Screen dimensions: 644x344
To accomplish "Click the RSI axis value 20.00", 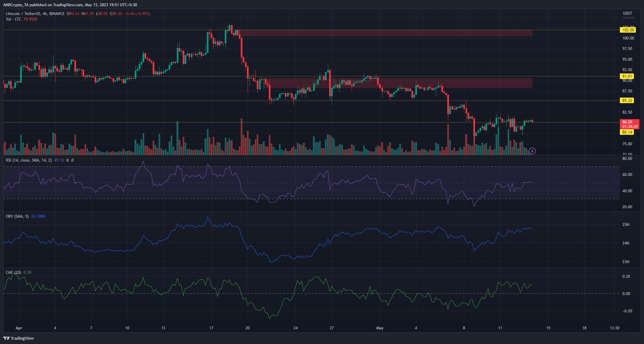I will coord(627,207).
